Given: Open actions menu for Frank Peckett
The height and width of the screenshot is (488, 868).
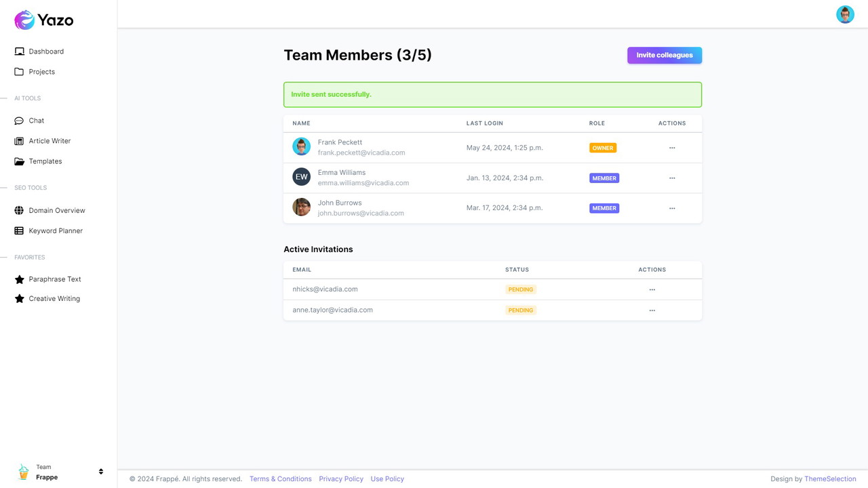Looking at the screenshot, I should coord(672,148).
